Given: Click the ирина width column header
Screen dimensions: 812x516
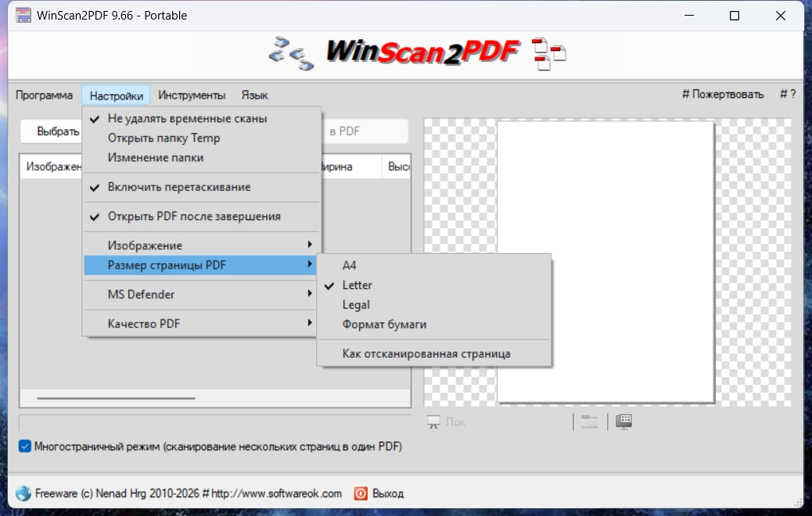Looking at the screenshot, I should 351,167.
